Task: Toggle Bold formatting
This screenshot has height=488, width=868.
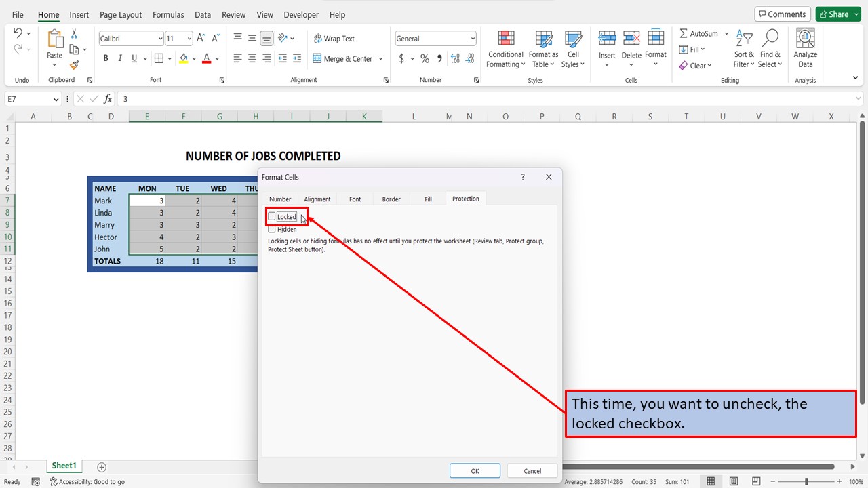Action: click(x=105, y=58)
